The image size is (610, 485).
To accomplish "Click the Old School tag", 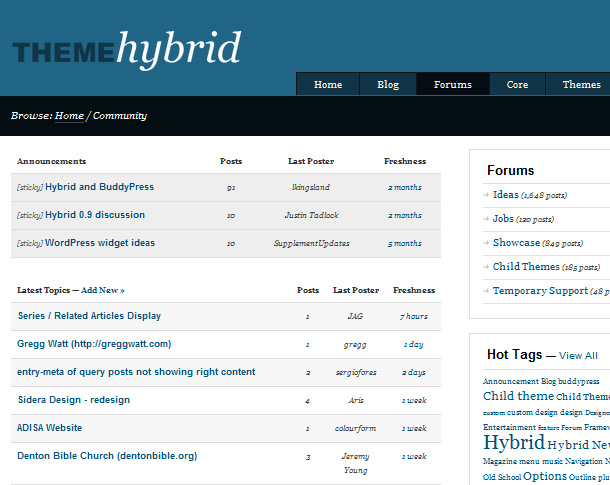I will tap(502, 477).
